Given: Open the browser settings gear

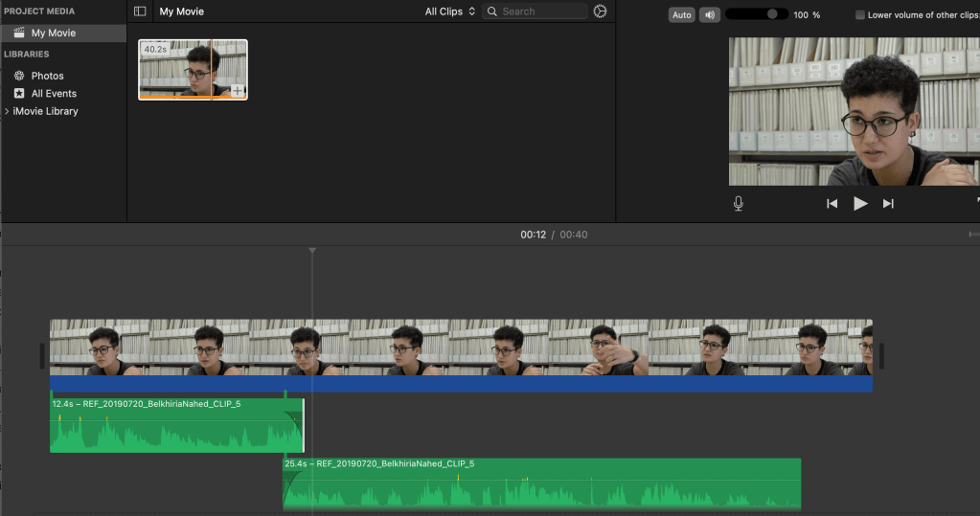Looking at the screenshot, I should tap(600, 11).
